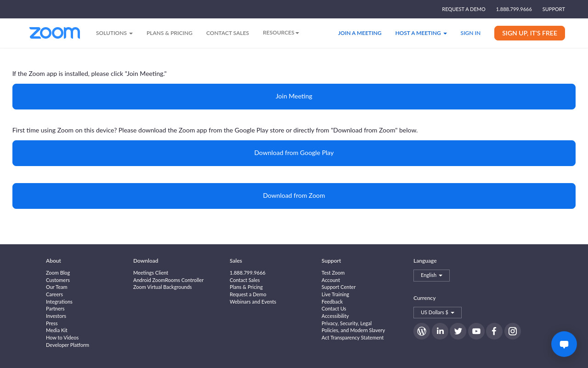Open the How to Videos footer link

(62, 338)
